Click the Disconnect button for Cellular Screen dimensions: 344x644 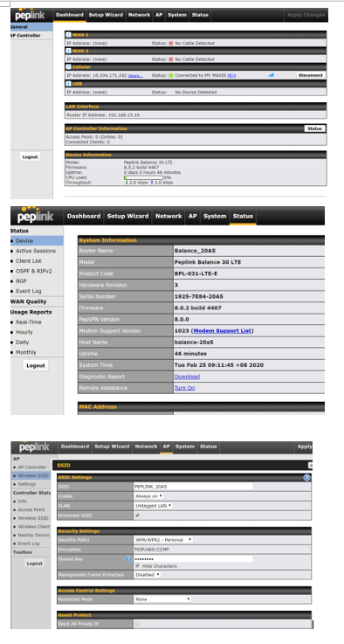[311, 75]
